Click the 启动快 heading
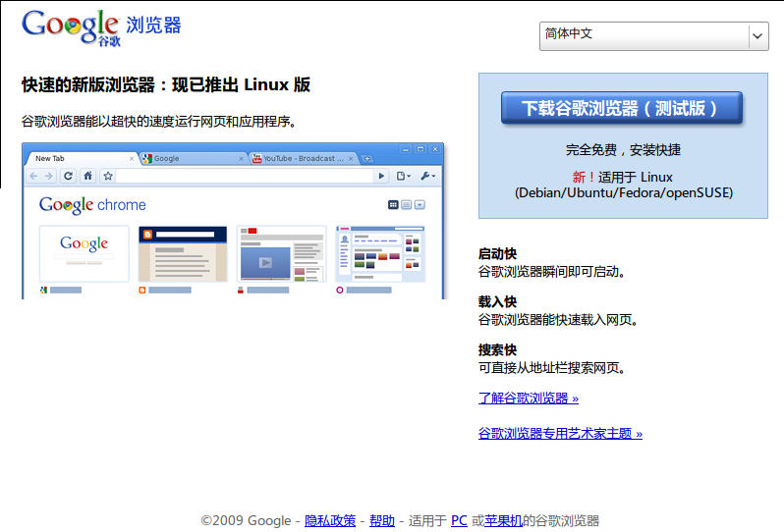Viewport: 784px width, 532px height. coord(497,254)
